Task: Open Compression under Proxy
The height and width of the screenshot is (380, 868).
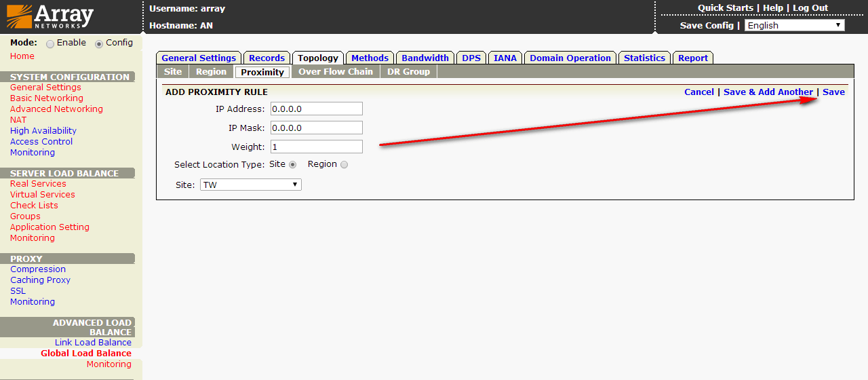Action: pos(38,269)
